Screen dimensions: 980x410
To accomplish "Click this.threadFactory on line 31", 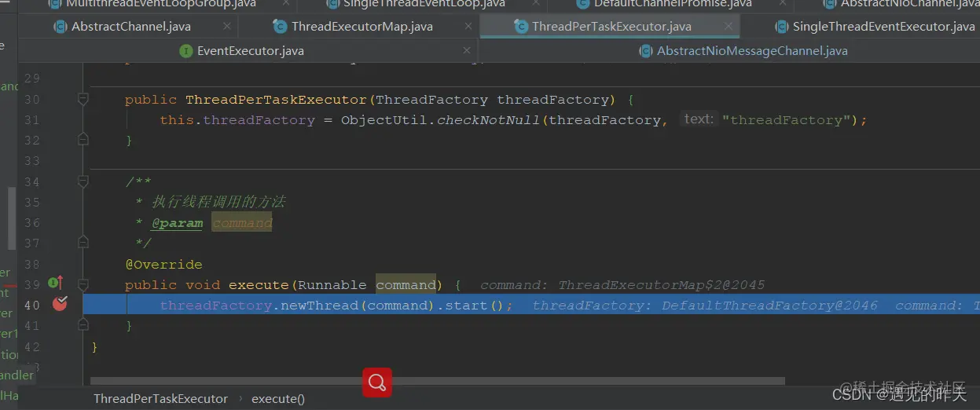I will pyautogui.click(x=237, y=120).
